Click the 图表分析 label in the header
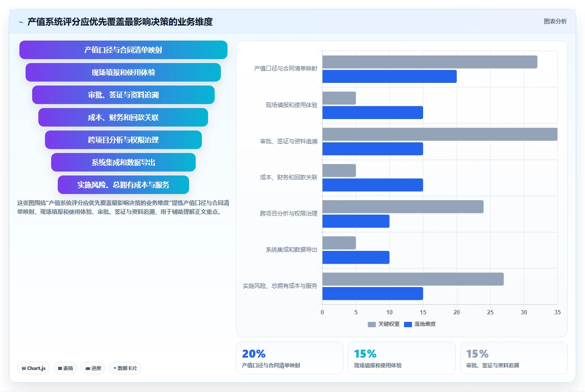Screen dimensions: 585x392 [555, 21]
